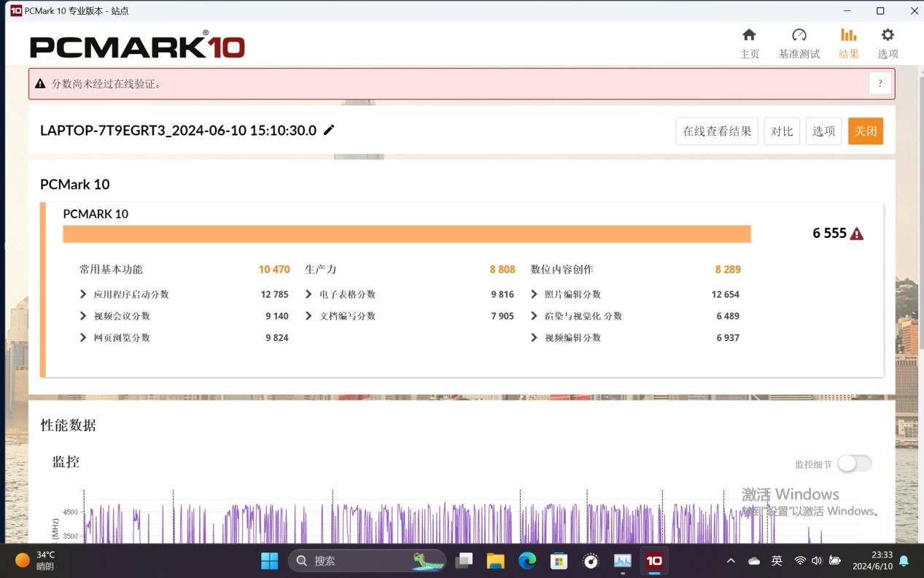924x578 pixels.
Task: Launch Microsoft Edge from the taskbar
Action: (527, 560)
